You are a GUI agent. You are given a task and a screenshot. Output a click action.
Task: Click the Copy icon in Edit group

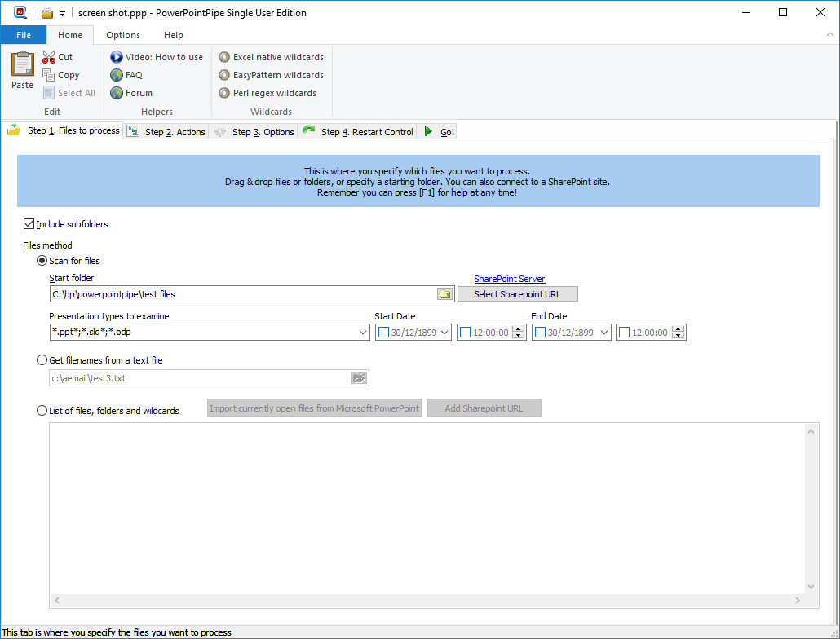pyautogui.click(x=49, y=75)
